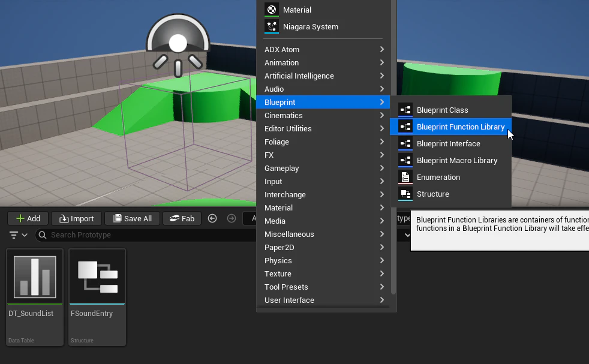Screen dimensions: 589x364
Task: Click the search magnifier icon
Action: [x=43, y=235]
